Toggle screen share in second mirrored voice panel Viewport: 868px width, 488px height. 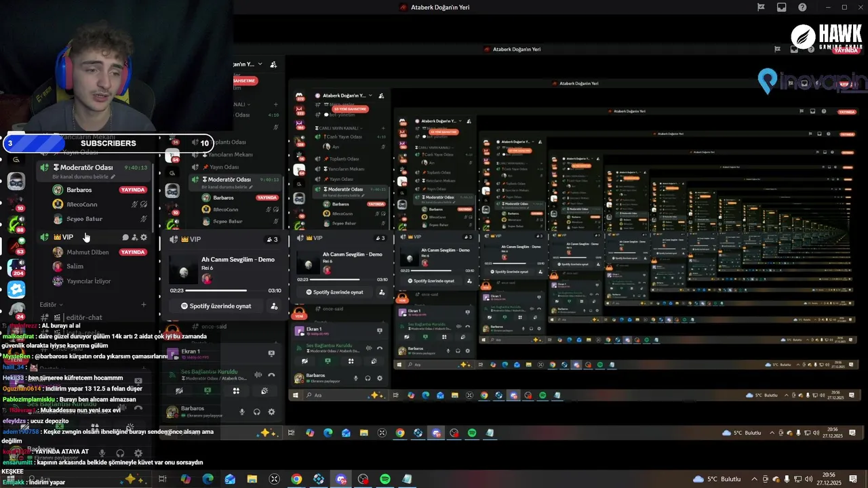click(x=328, y=361)
